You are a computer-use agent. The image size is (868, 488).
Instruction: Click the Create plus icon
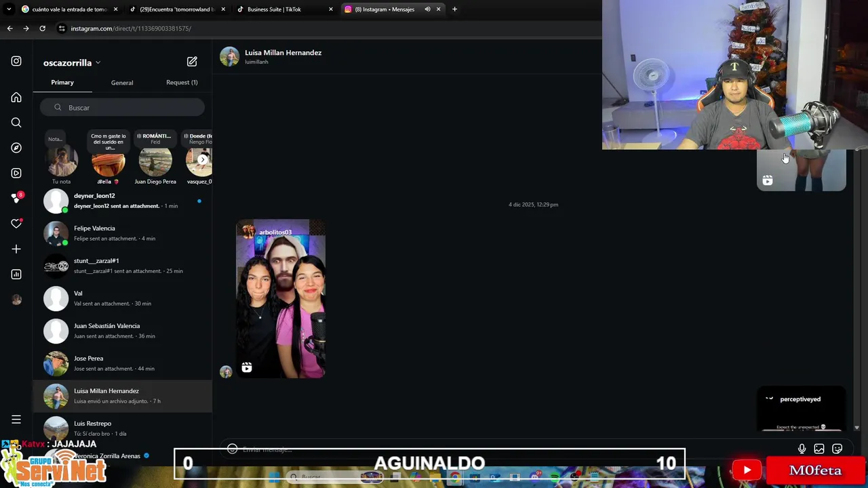16,249
